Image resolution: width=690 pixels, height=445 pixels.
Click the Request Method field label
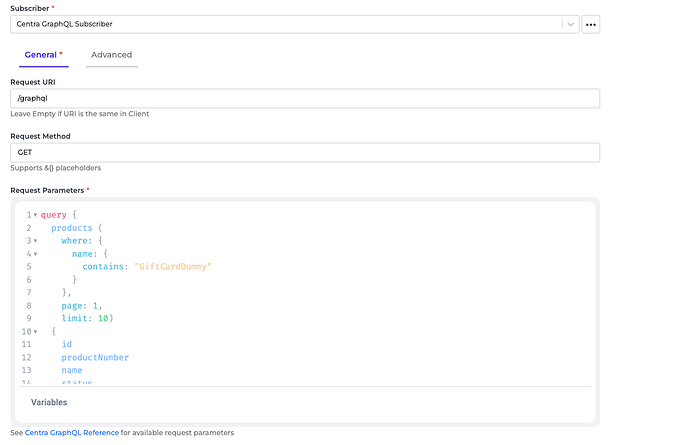click(x=40, y=136)
